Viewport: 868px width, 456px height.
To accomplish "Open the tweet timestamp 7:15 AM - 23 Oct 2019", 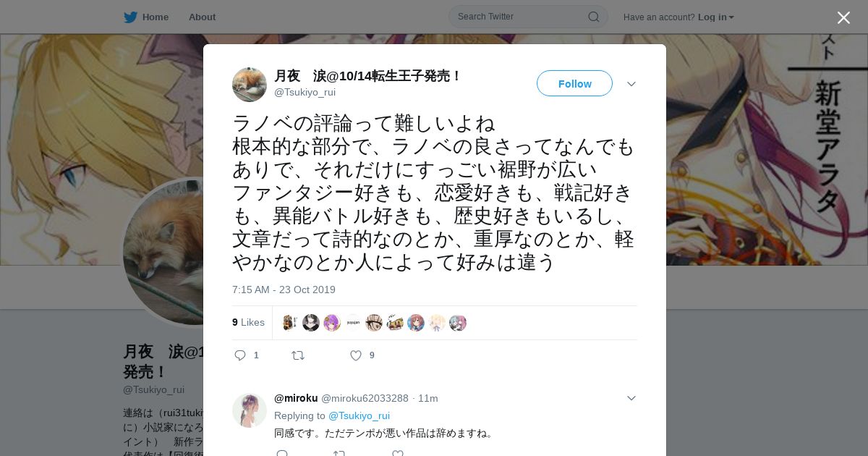I will click(x=284, y=290).
